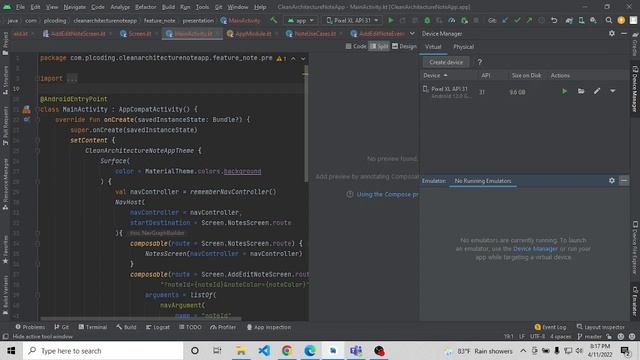Start debugging with the green bug icon
The image size is (640, 360).
(x=427, y=20)
